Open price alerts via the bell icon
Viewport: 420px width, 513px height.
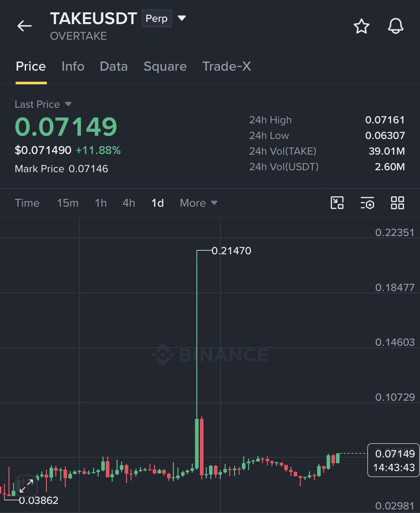[x=396, y=26]
